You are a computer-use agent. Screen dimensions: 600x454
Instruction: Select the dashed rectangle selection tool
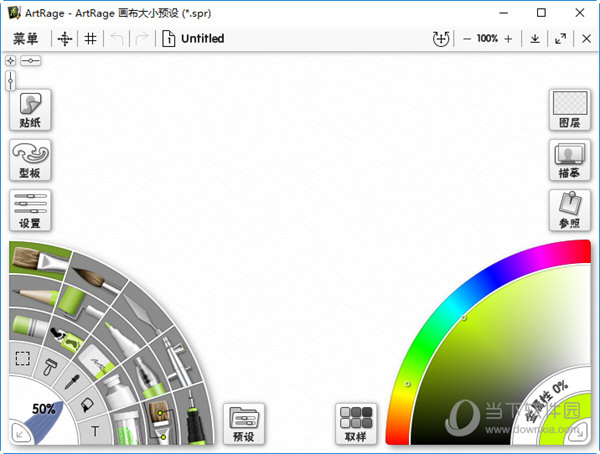[x=23, y=359]
